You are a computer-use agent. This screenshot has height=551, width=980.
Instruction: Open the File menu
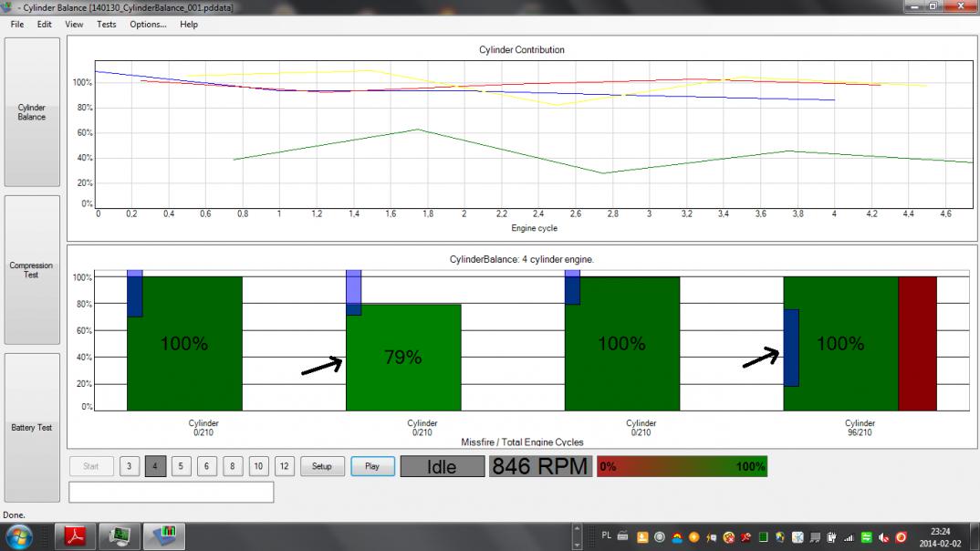point(16,25)
